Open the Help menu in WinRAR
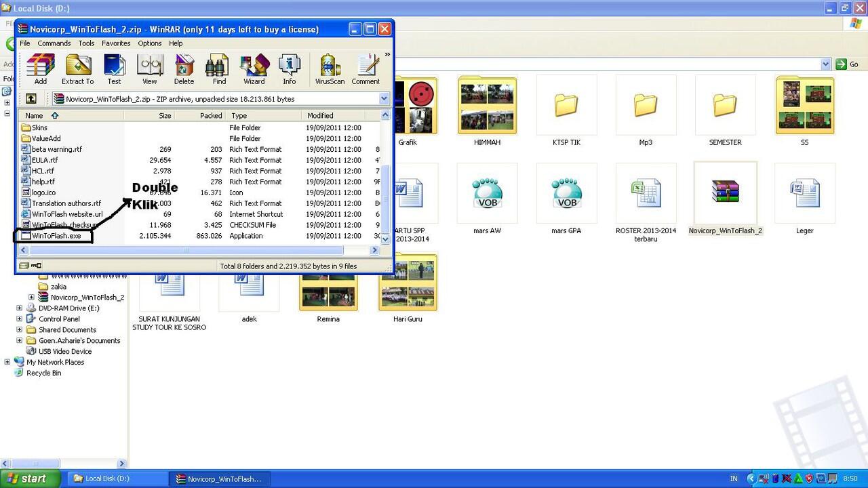The height and width of the screenshot is (488, 868). (x=176, y=43)
